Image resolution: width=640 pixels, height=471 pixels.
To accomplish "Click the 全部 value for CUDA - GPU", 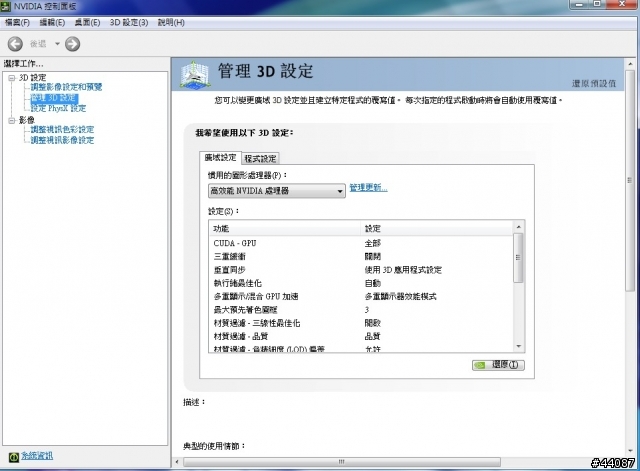I will click(372, 243).
